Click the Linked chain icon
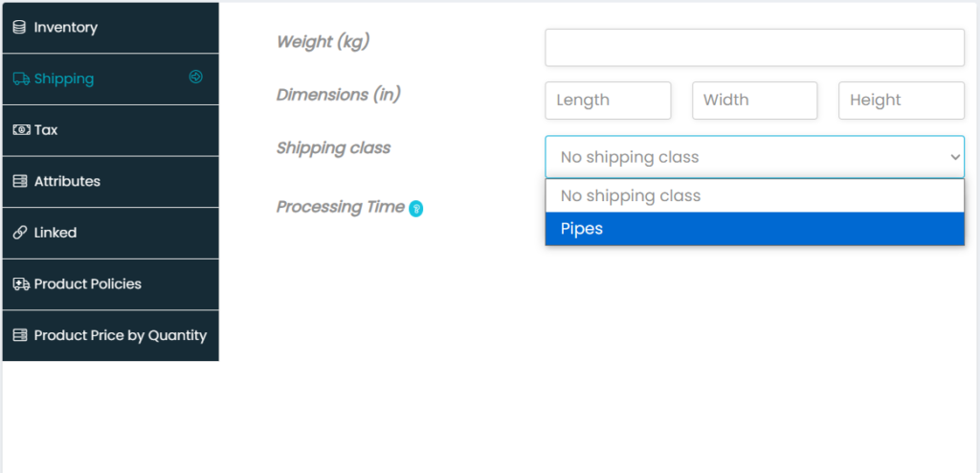The height and width of the screenshot is (473, 980). click(x=20, y=233)
